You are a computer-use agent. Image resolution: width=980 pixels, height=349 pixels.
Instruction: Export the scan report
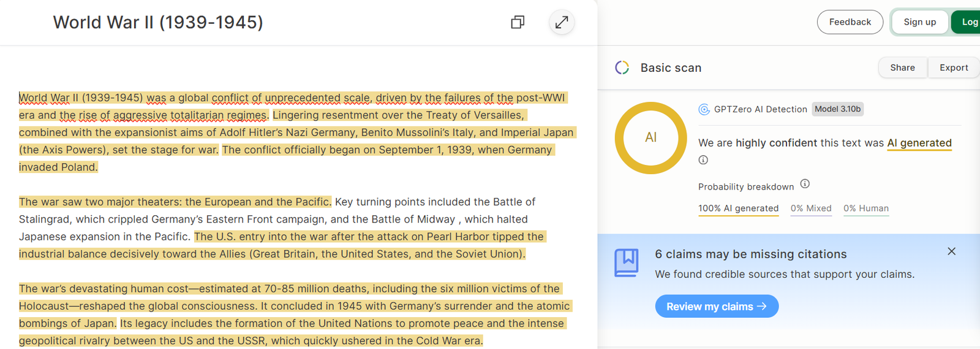tap(954, 67)
